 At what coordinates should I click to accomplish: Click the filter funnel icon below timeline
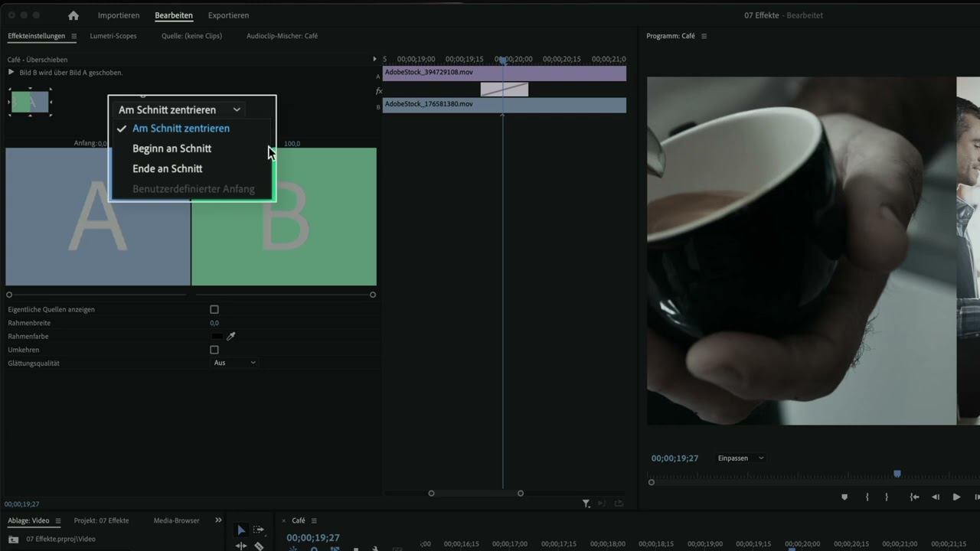586,504
